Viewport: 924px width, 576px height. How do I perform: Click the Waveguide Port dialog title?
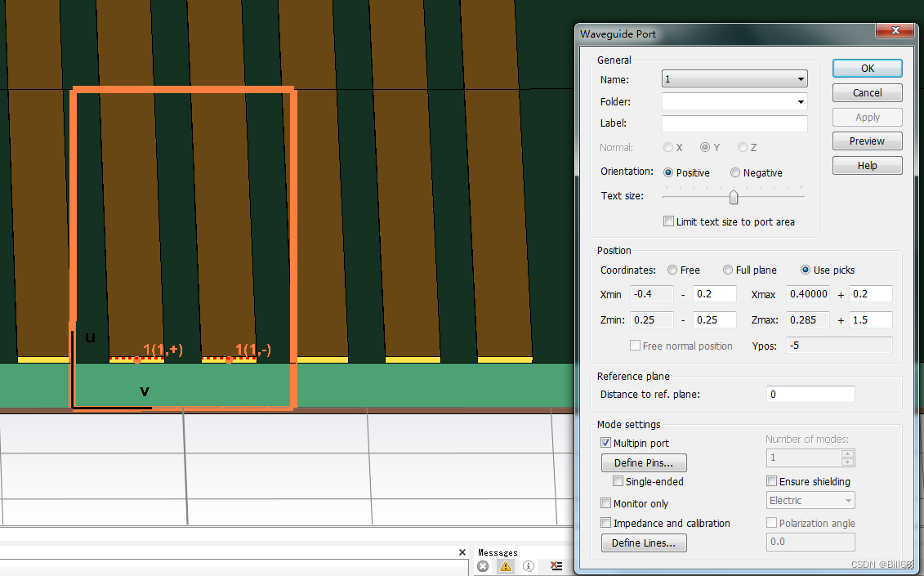618,34
